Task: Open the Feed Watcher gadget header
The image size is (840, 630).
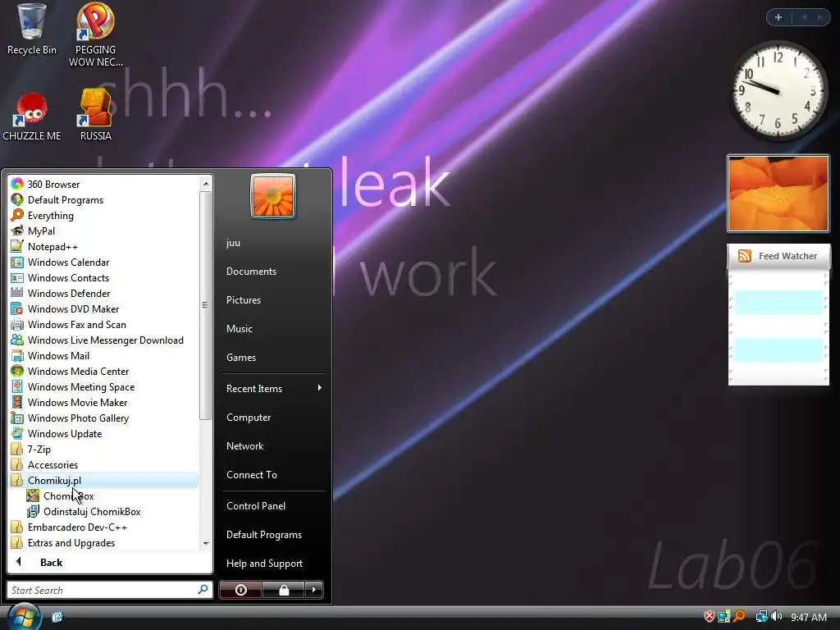Action: tap(778, 256)
